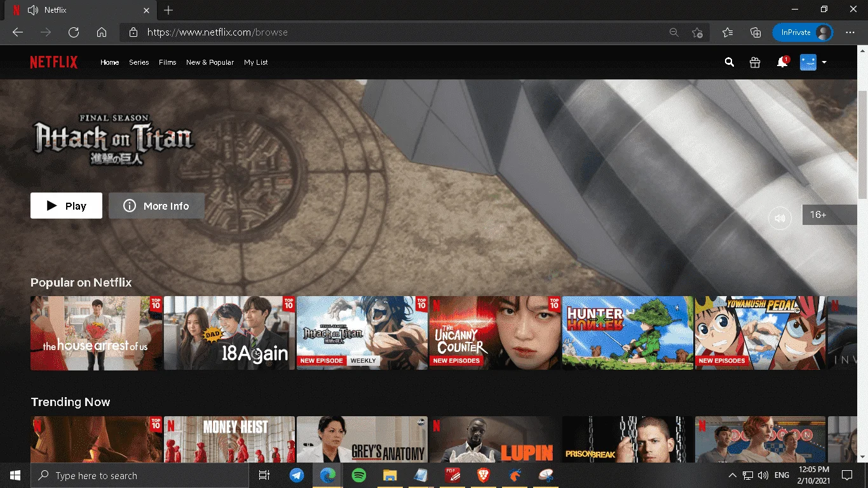Click the Popular on Netflix heading

tap(81, 282)
